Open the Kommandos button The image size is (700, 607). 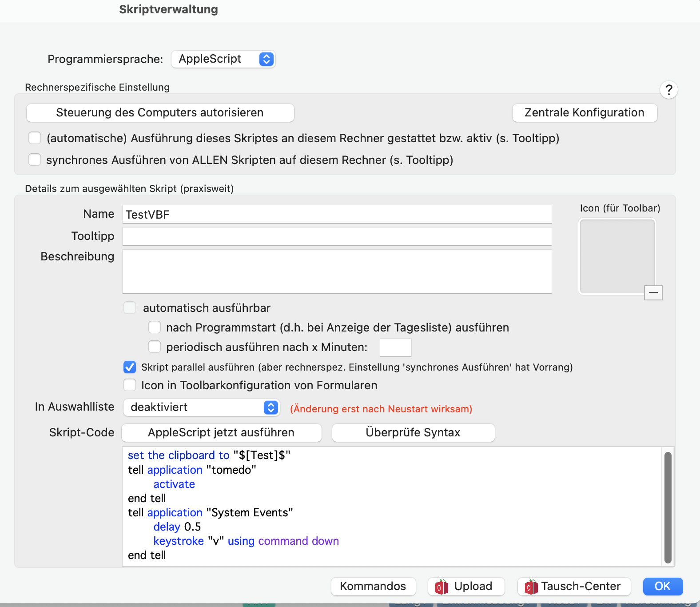(x=373, y=586)
